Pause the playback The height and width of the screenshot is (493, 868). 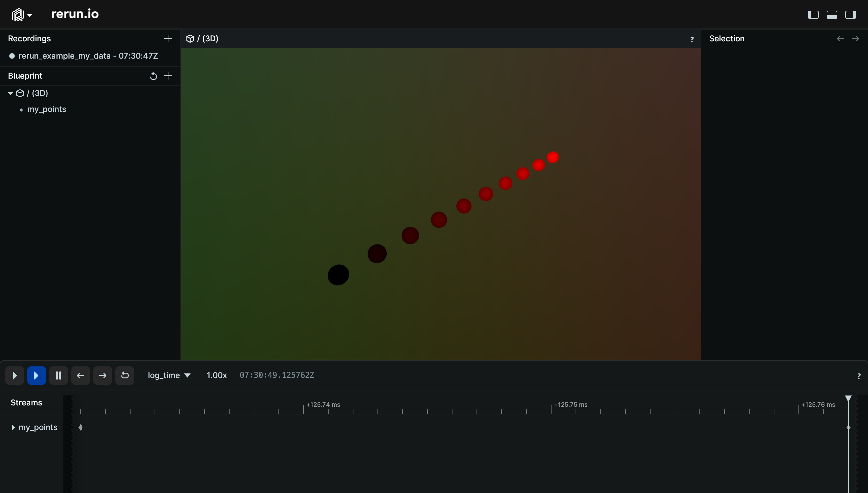point(59,375)
